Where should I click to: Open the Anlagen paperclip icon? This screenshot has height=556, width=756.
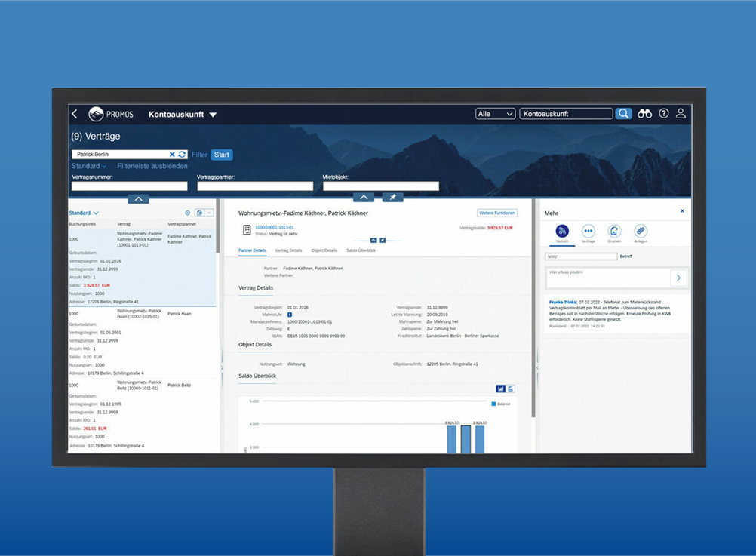coord(640,232)
